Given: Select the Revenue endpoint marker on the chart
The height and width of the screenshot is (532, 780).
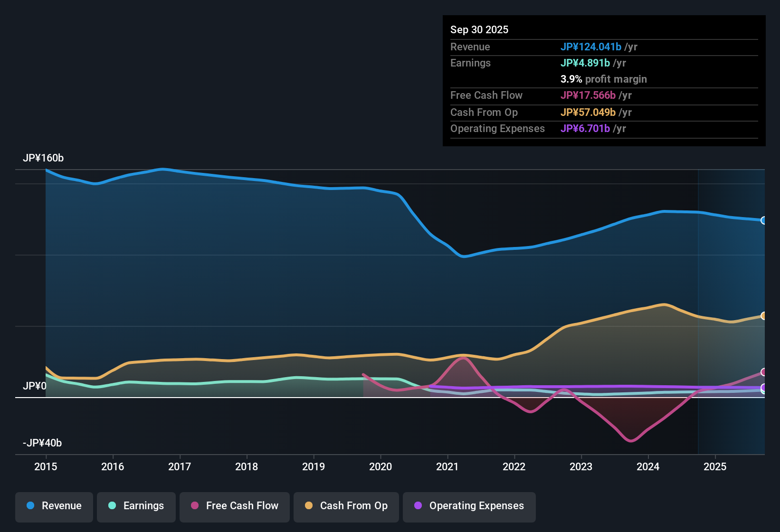Looking at the screenshot, I should click(x=763, y=220).
